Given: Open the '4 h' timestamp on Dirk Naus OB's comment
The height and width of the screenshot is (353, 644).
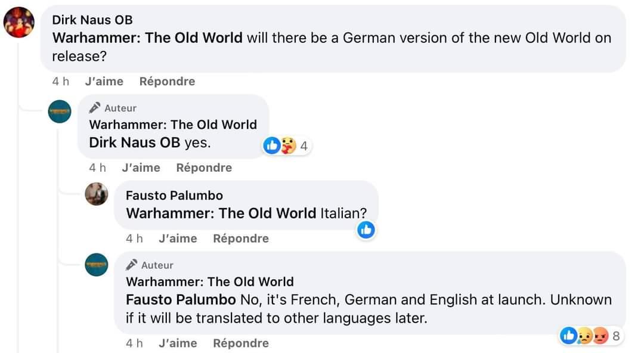Looking at the screenshot, I should tap(61, 81).
